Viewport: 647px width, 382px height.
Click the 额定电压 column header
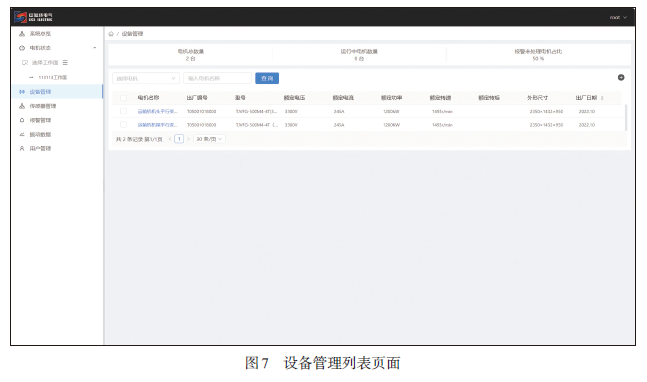click(x=294, y=98)
